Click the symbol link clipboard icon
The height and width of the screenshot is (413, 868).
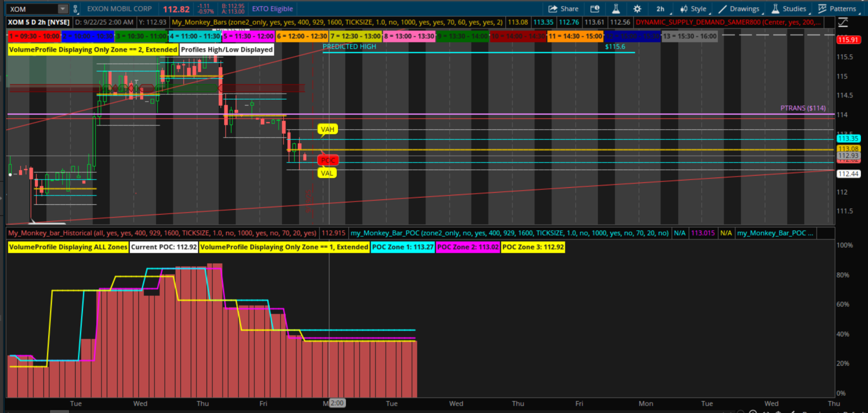pyautogui.click(x=75, y=9)
